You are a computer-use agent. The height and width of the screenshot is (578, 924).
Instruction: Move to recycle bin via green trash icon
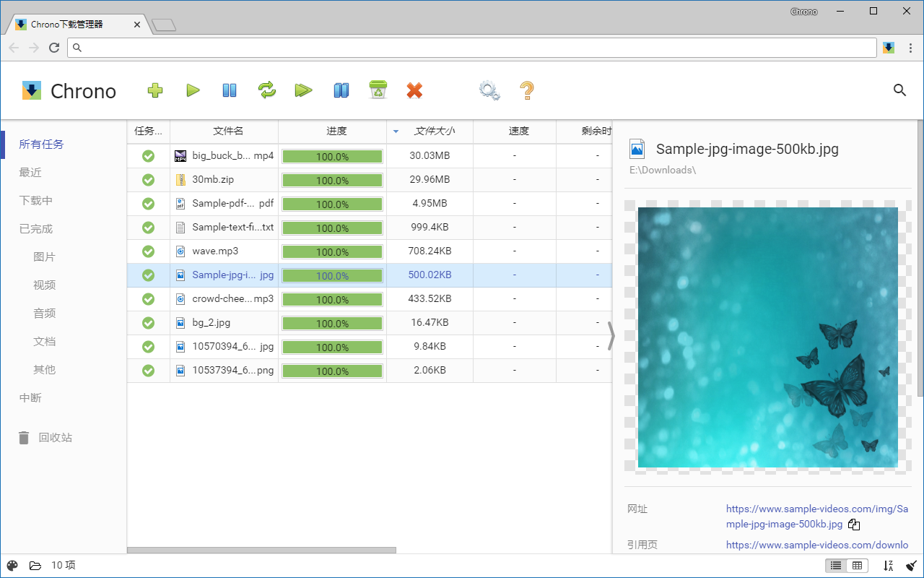[x=378, y=90]
